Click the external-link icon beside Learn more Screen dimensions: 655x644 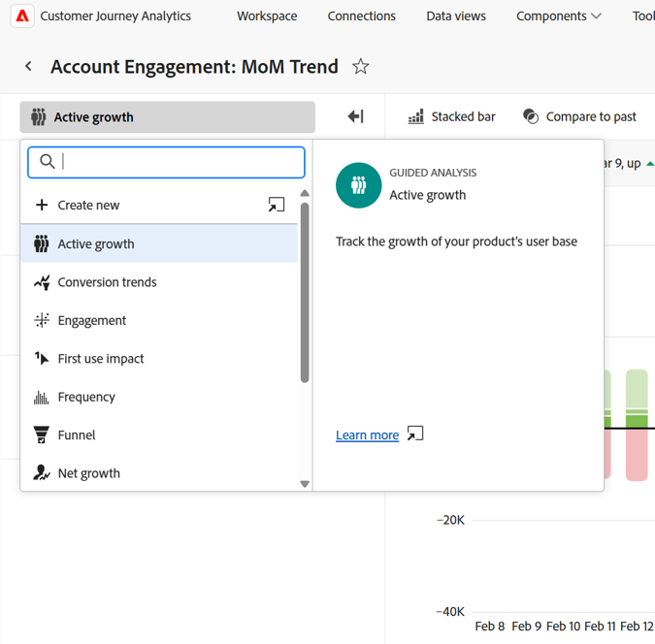tap(415, 434)
